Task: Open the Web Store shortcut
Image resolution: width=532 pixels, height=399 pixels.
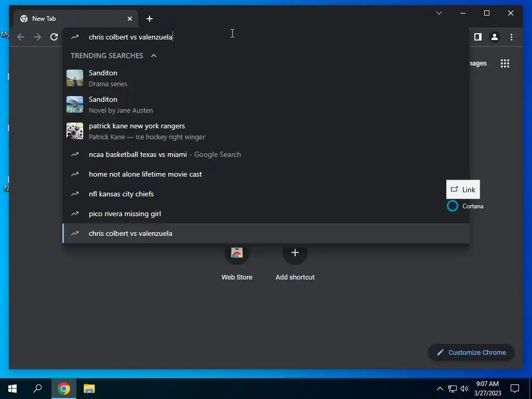Action: [x=237, y=263]
